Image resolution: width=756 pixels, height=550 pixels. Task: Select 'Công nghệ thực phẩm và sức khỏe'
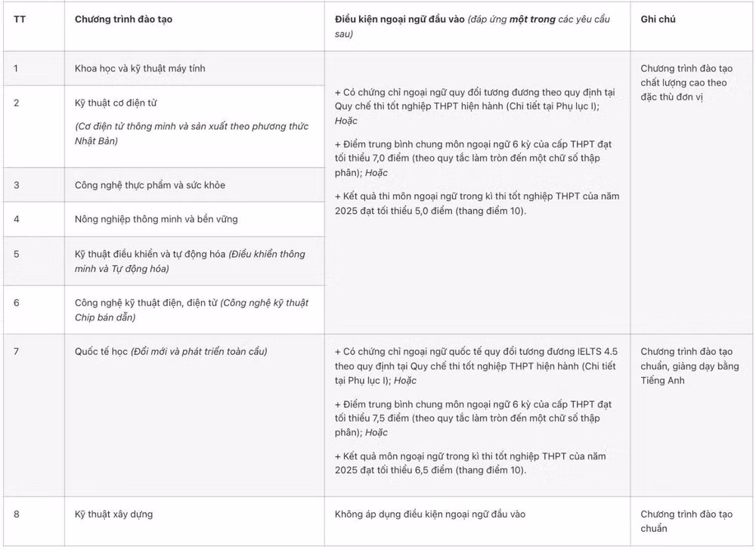[x=150, y=185]
